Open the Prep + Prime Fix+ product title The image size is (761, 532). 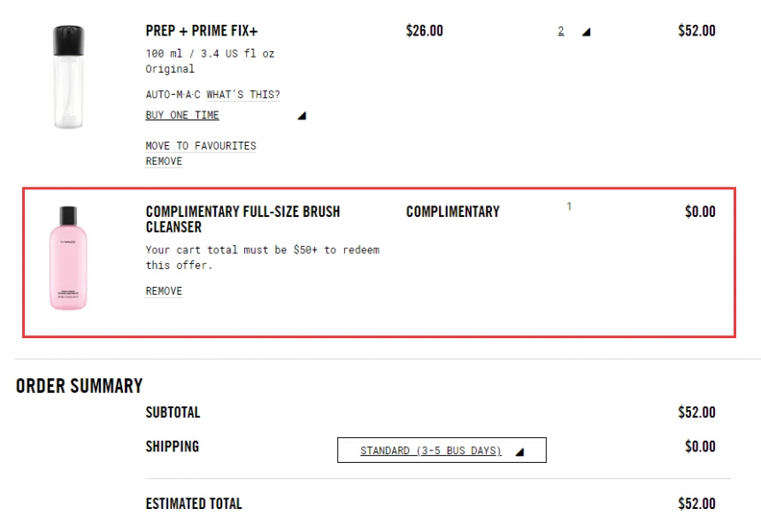click(202, 31)
